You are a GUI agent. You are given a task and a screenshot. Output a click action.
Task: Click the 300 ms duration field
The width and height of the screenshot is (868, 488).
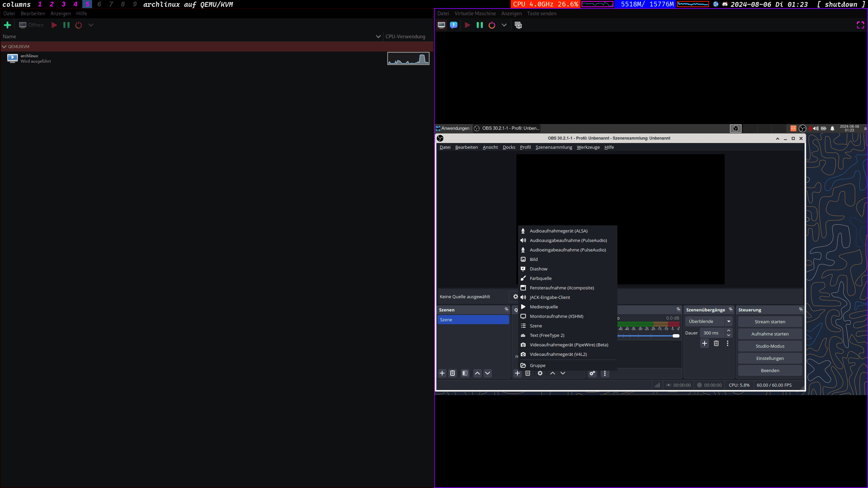[x=712, y=333]
